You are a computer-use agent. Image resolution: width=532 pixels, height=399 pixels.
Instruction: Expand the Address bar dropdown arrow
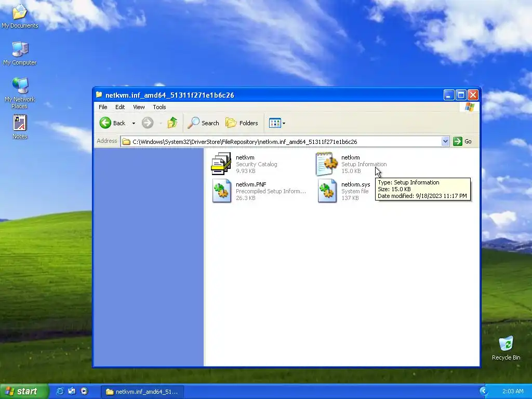click(445, 141)
